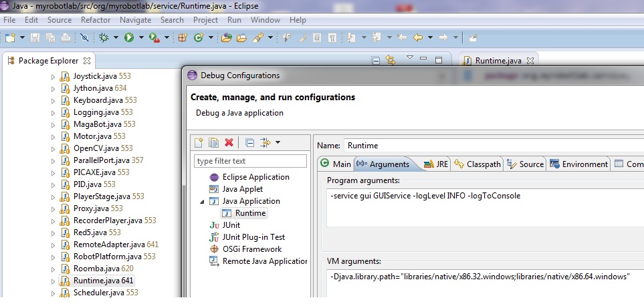Click the Save icon in toolbar
644x304 pixels.
(x=35, y=37)
